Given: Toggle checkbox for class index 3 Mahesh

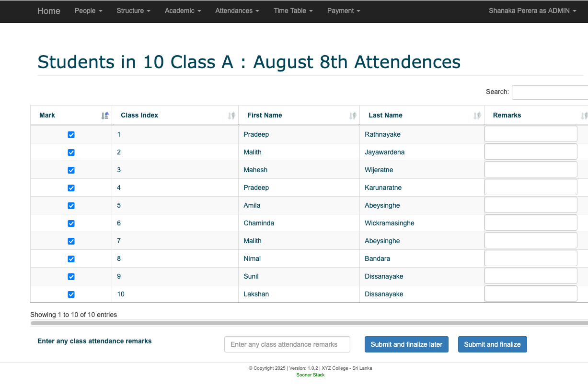Looking at the screenshot, I should click(x=71, y=170).
